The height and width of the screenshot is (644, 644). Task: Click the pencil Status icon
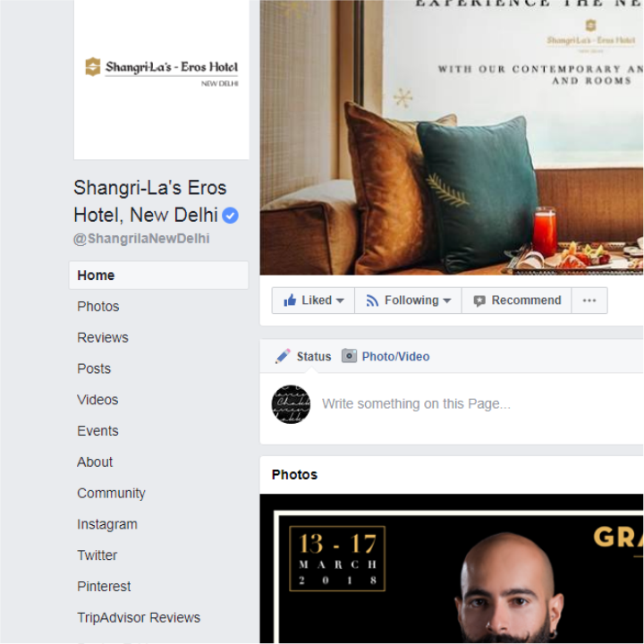click(x=283, y=356)
